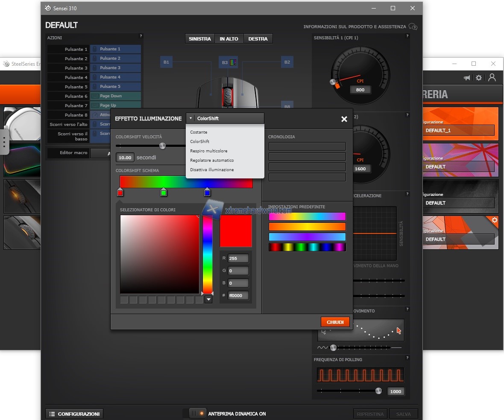Open the Pulsante 1 action dropdown
504x420 pixels.
click(115, 49)
